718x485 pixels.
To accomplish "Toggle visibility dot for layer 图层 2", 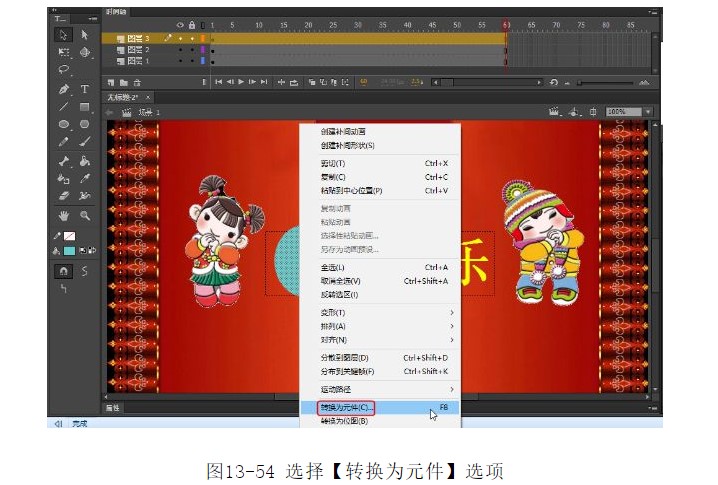I will [180, 49].
